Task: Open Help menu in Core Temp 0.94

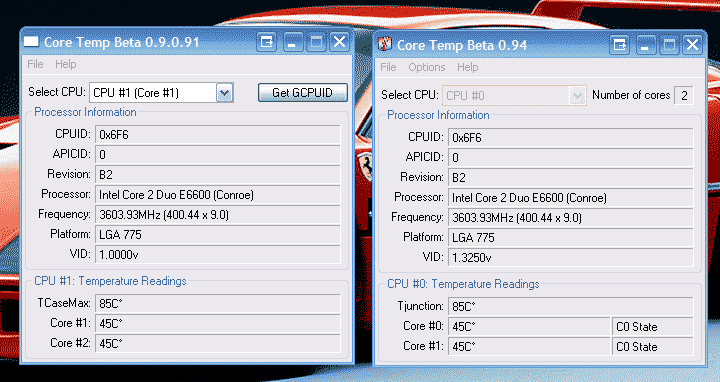Action: click(467, 67)
